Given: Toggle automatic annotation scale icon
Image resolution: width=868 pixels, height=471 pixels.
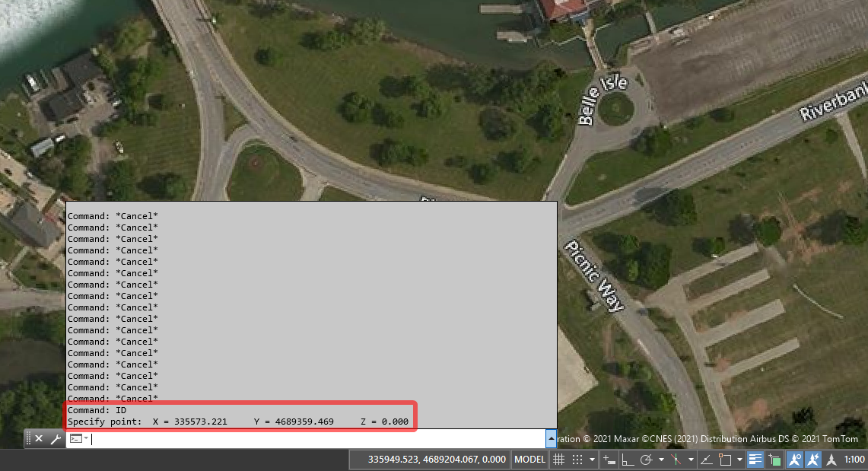Looking at the screenshot, I should (813, 460).
